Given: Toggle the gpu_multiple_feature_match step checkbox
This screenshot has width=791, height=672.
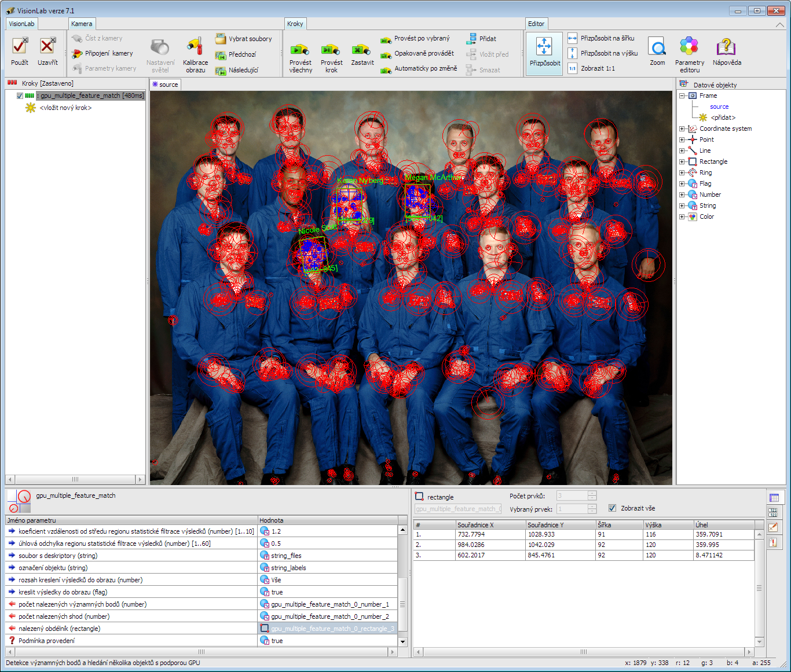Looking at the screenshot, I should click(x=20, y=96).
